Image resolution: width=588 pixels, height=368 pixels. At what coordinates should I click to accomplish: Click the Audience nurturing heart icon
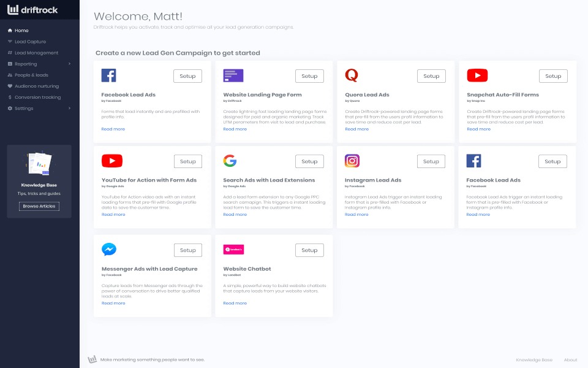[10, 86]
